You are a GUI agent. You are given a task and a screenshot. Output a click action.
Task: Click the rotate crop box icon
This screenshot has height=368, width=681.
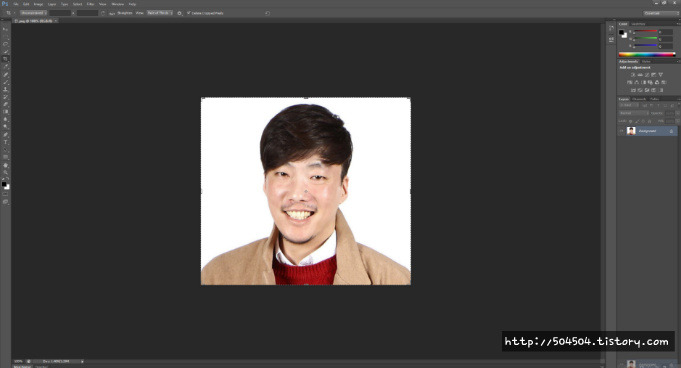pos(103,13)
